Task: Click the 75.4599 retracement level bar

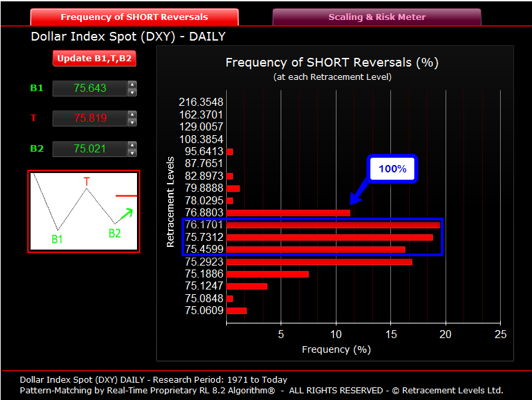Action: [x=316, y=250]
